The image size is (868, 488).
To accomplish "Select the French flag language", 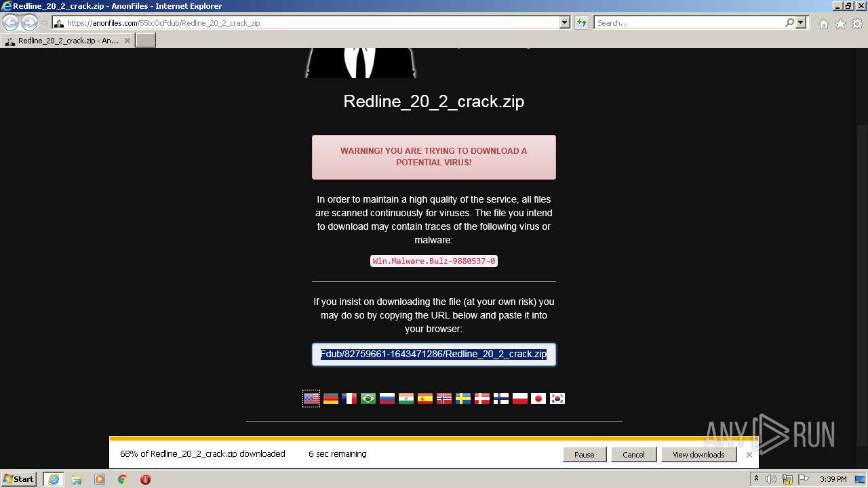I will pyautogui.click(x=349, y=399).
